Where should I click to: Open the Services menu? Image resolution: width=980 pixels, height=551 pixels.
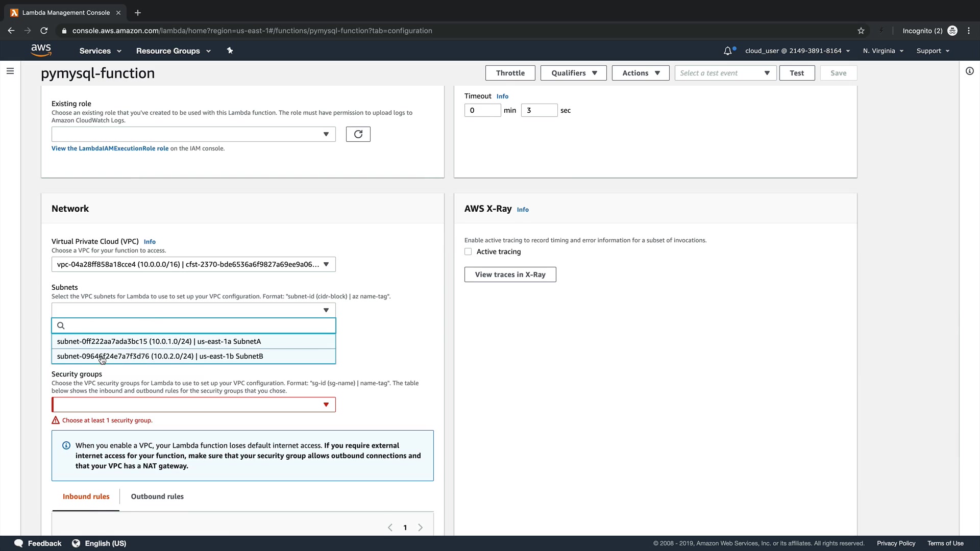click(x=100, y=51)
